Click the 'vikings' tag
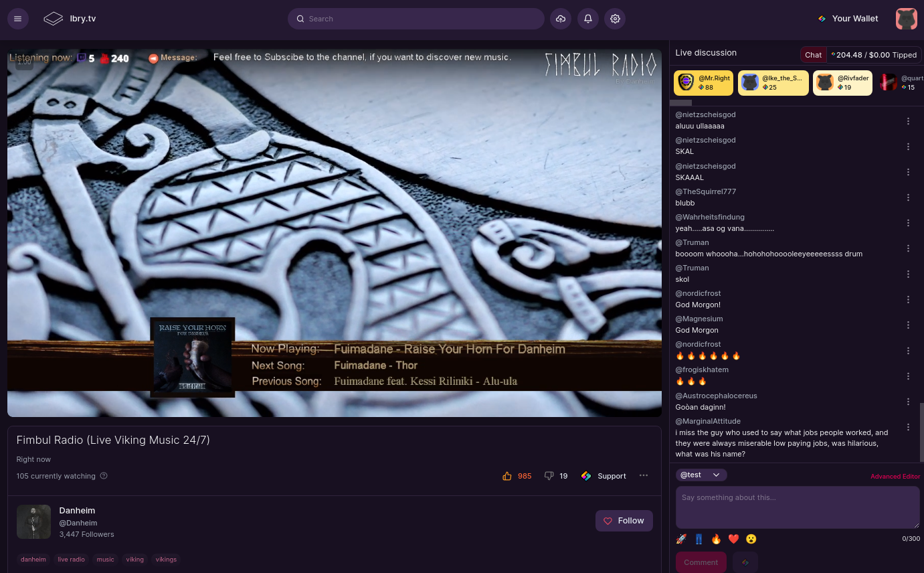 [166, 559]
